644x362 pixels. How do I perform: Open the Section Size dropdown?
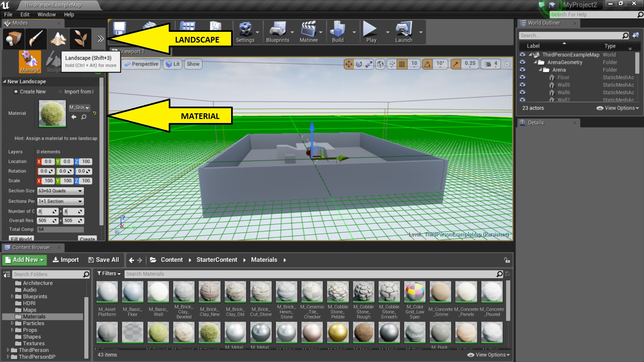pyautogui.click(x=60, y=191)
